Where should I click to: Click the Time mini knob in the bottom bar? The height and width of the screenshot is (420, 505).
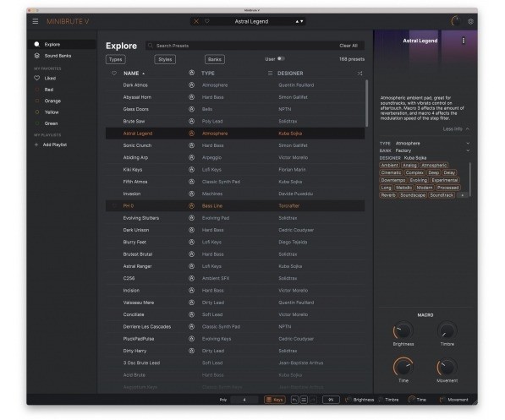(411, 400)
